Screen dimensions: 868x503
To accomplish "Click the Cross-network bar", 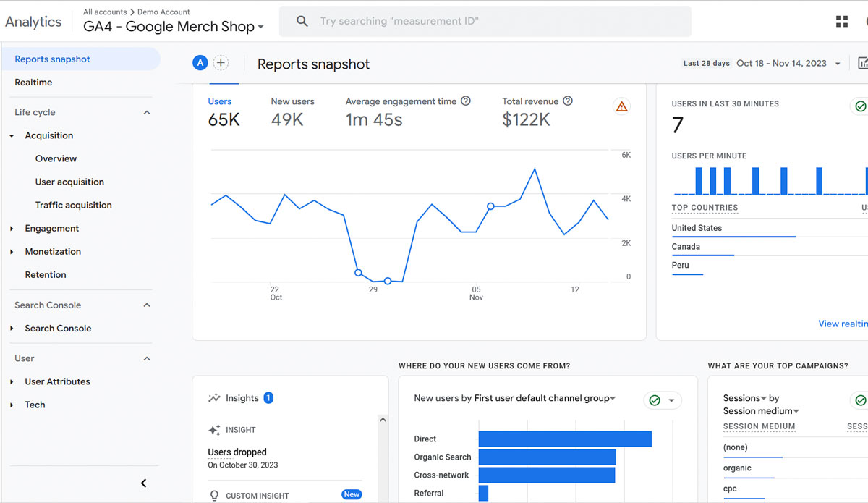I will pyautogui.click(x=547, y=475).
